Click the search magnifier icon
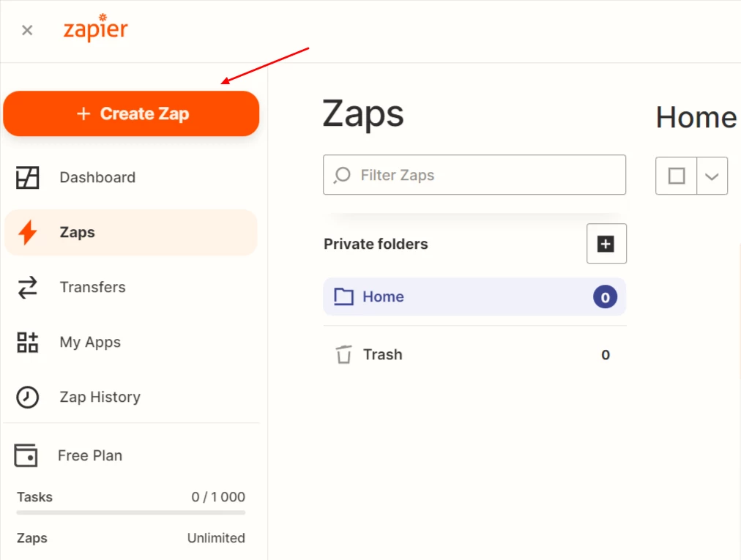This screenshot has height=560, width=741. 342,176
